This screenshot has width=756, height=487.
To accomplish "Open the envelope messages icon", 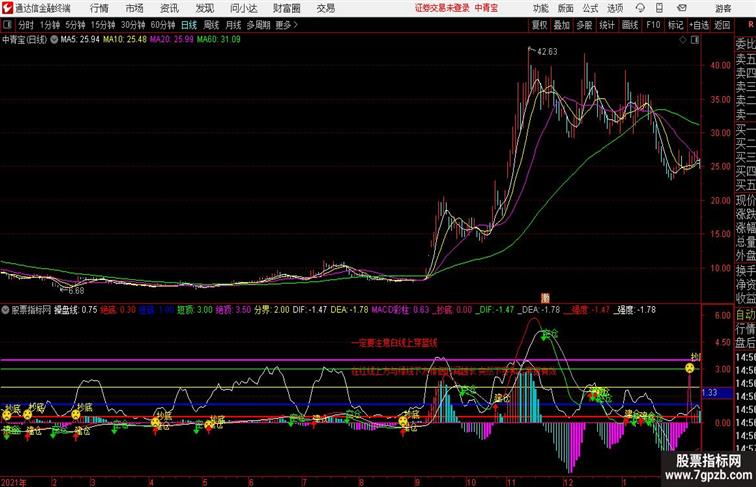I will [x=682, y=8].
